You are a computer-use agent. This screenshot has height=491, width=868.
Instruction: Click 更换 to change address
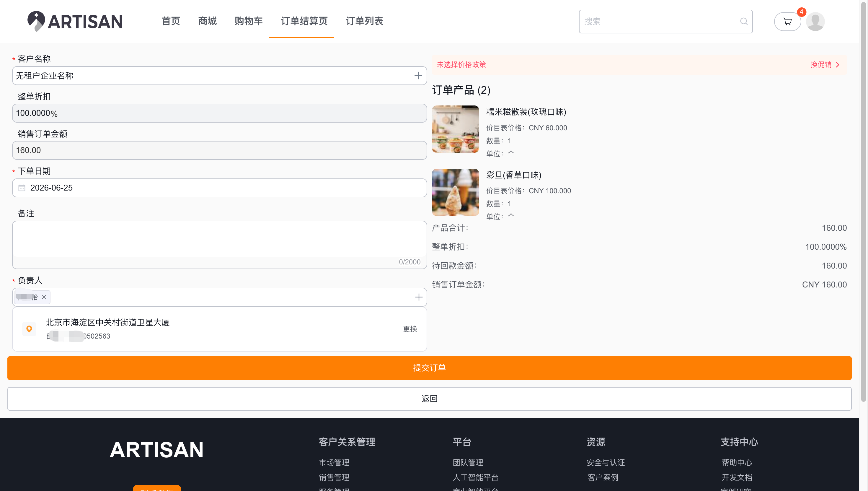coord(410,329)
